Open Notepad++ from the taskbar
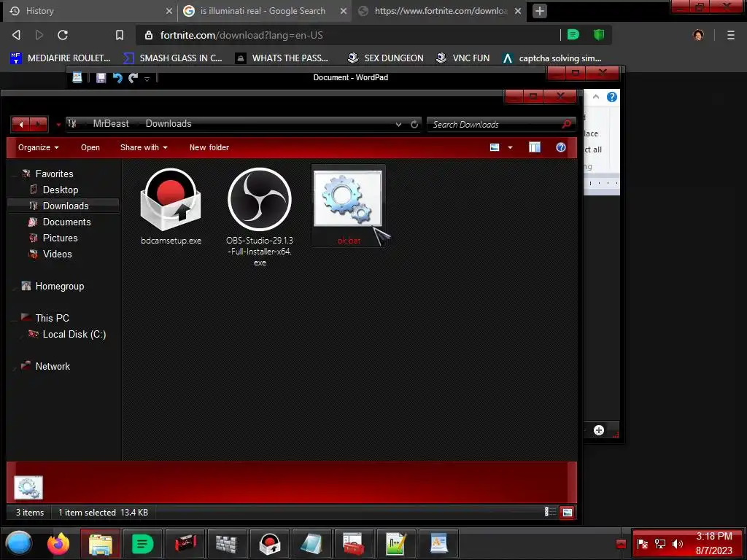Screen dimensions: 747x560 click(395, 544)
